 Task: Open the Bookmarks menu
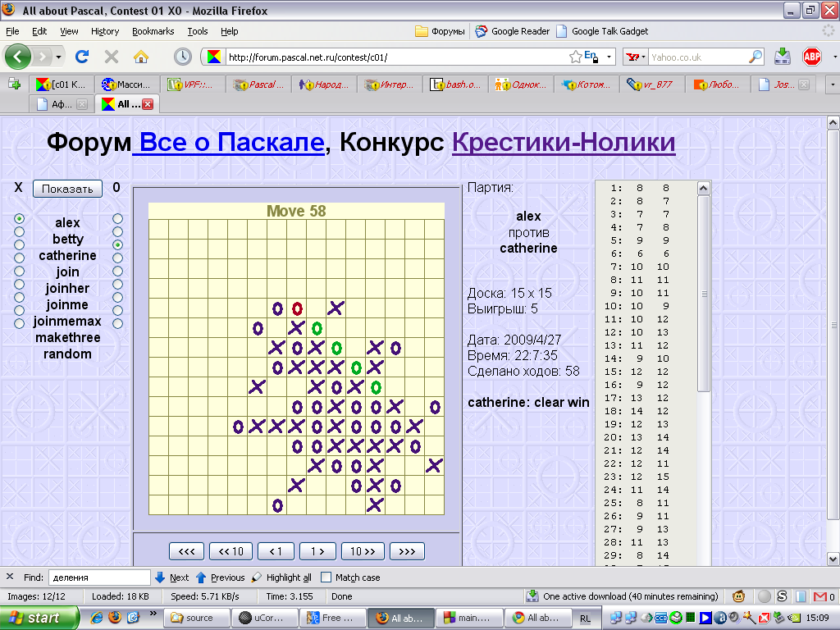coord(153,31)
